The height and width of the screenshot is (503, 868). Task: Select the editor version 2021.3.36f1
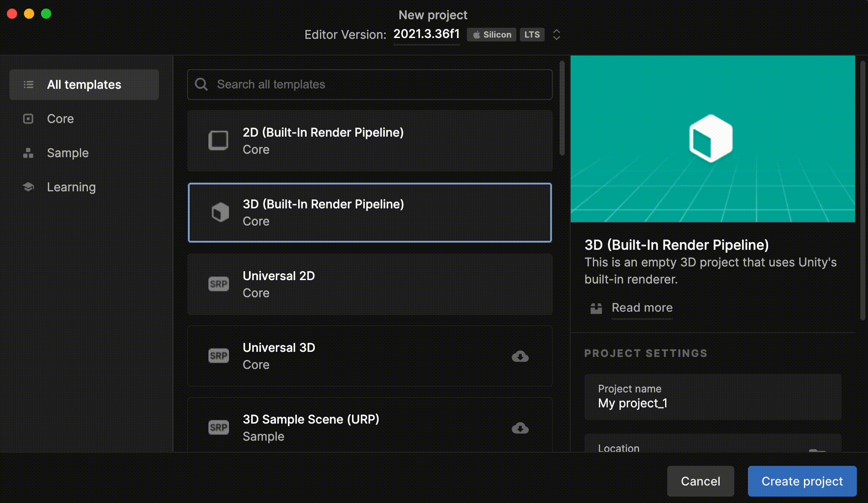[x=426, y=34]
